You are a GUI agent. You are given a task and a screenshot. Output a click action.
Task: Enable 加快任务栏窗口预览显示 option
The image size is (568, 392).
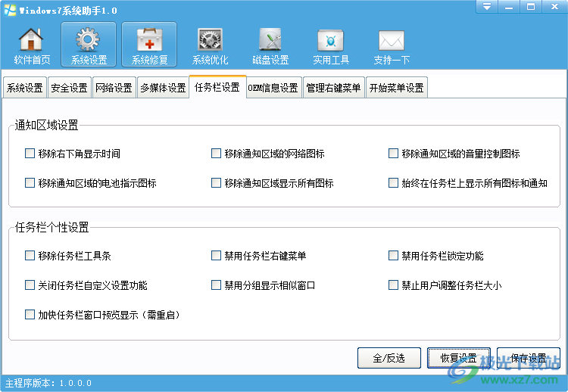click(102, 315)
